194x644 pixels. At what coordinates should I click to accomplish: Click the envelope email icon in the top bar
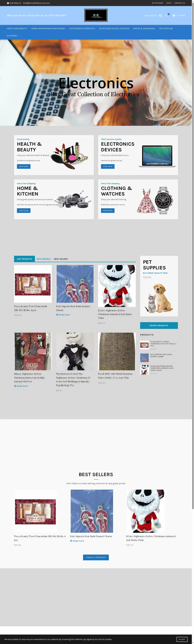point(8,3)
